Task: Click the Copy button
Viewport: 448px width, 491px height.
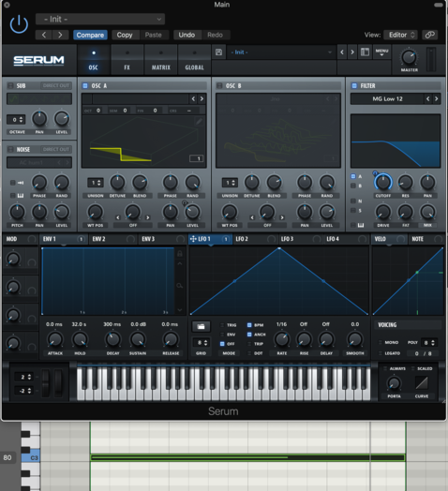Action: pyautogui.click(x=125, y=35)
